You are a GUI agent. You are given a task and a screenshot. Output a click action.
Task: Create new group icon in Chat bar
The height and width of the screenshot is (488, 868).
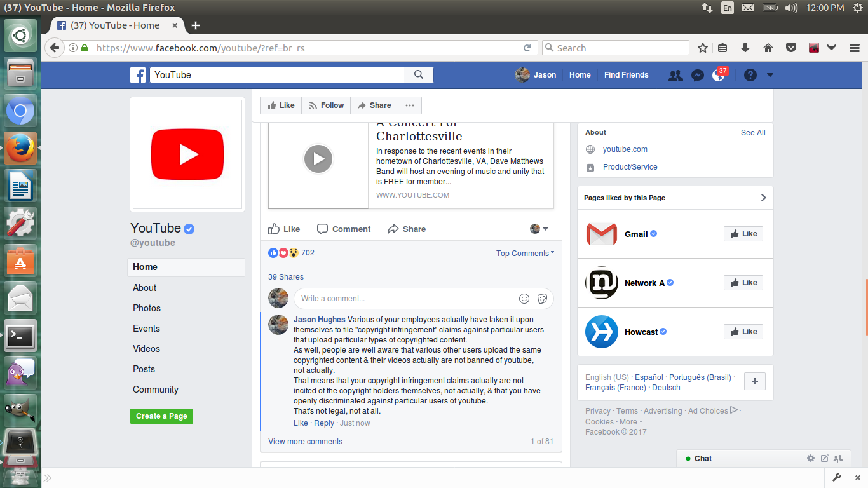tap(838, 458)
